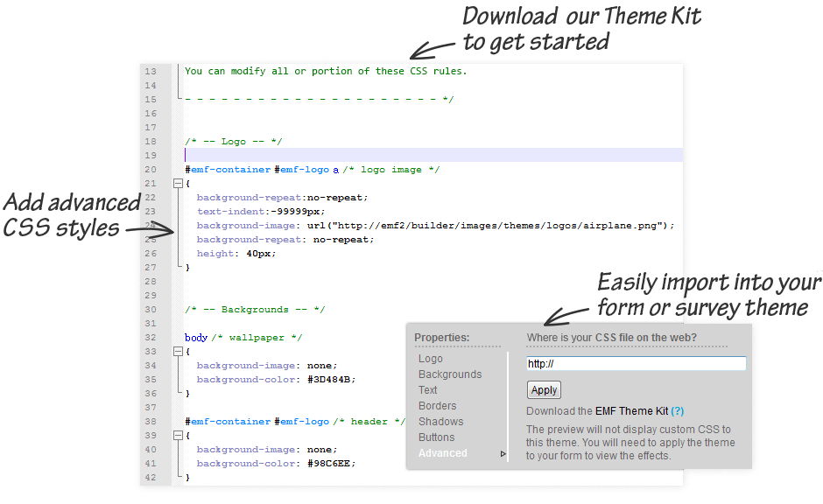Open the EMF Theme Kit download link
This screenshot has width=823, height=504.
tap(631, 411)
